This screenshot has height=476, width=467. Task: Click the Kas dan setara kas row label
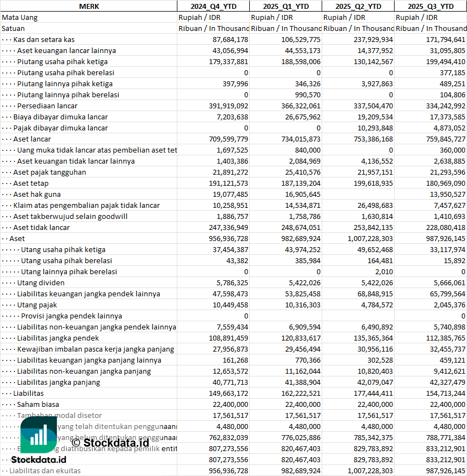(x=44, y=39)
